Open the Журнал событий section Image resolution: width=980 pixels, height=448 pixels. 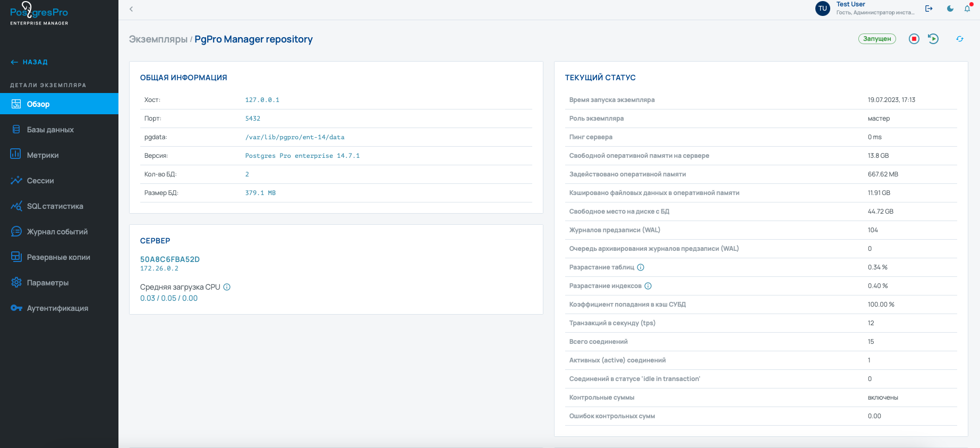(x=59, y=231)
